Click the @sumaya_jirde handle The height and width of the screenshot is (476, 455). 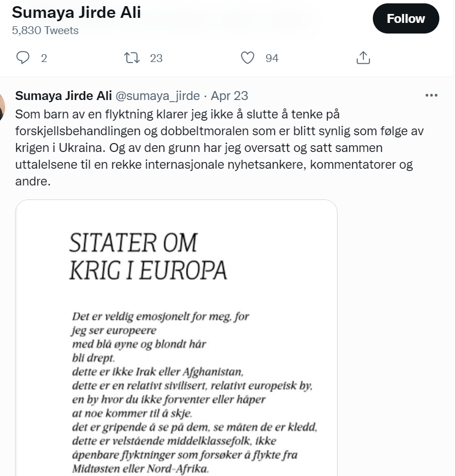click(157, 96)
